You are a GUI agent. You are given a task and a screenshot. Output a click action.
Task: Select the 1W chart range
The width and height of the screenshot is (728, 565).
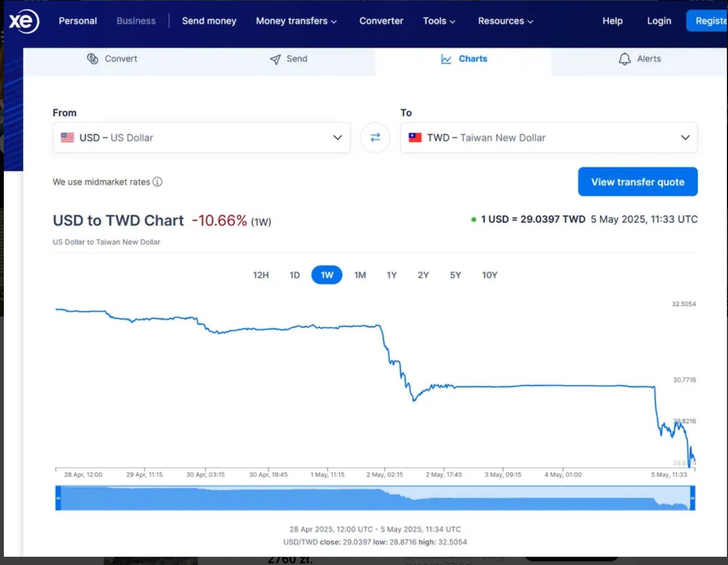[327, 275]
